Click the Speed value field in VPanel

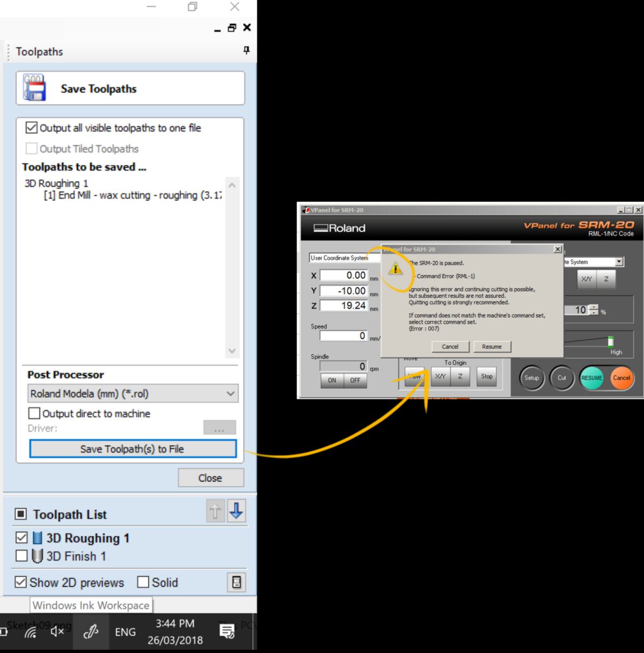pyautogui.click(x=344, y=336)
